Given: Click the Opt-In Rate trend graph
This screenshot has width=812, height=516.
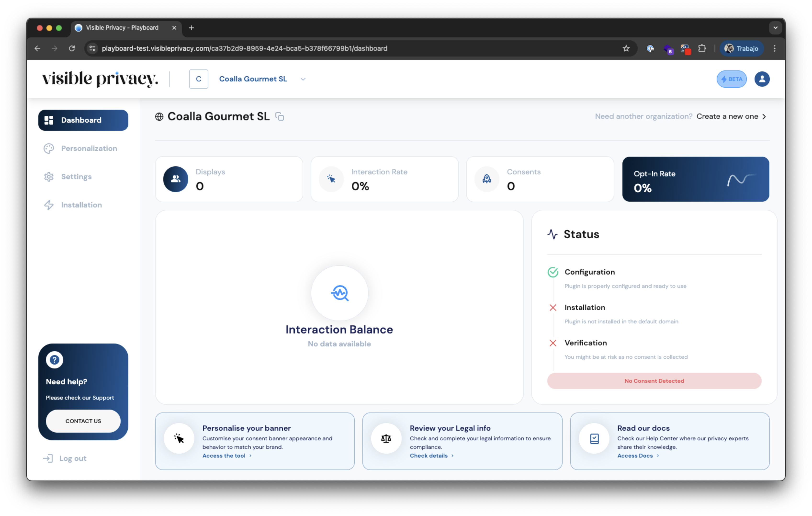Looking at the screenshot, I should tap(741, 179).
